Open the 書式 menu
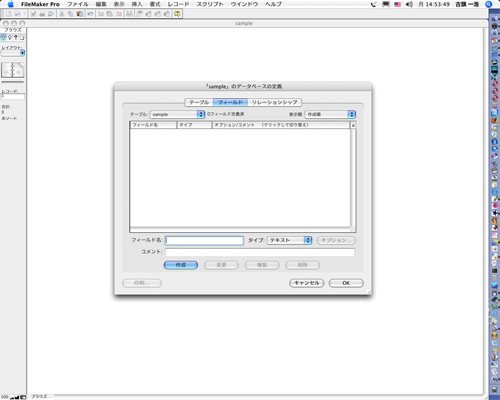This screenshot has height=400, width=500. (155, 4)
